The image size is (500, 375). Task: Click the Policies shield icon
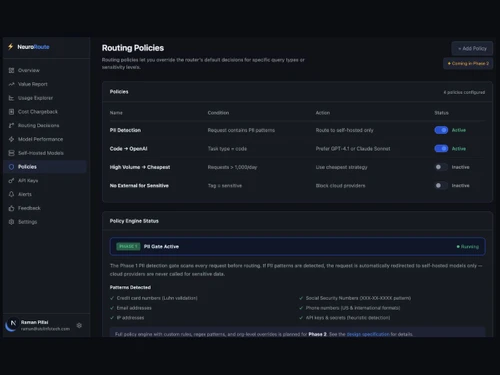point(11,167)
